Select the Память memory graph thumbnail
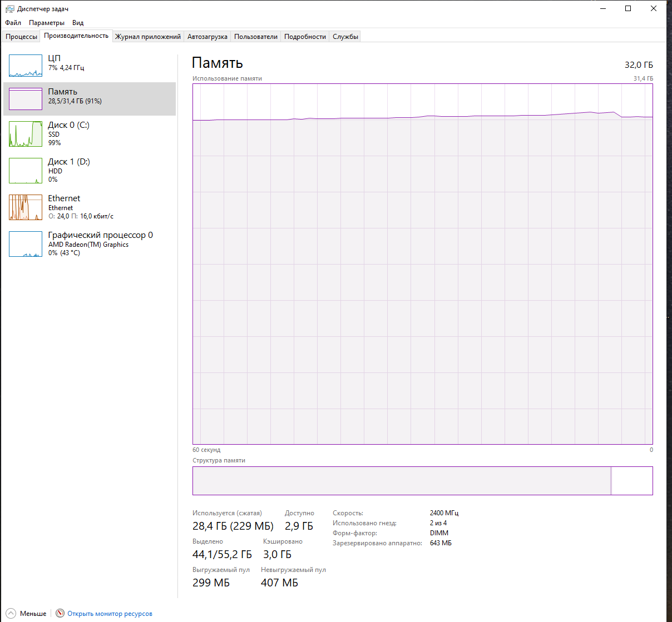This screenshot has width=672, height=622. 26,99
